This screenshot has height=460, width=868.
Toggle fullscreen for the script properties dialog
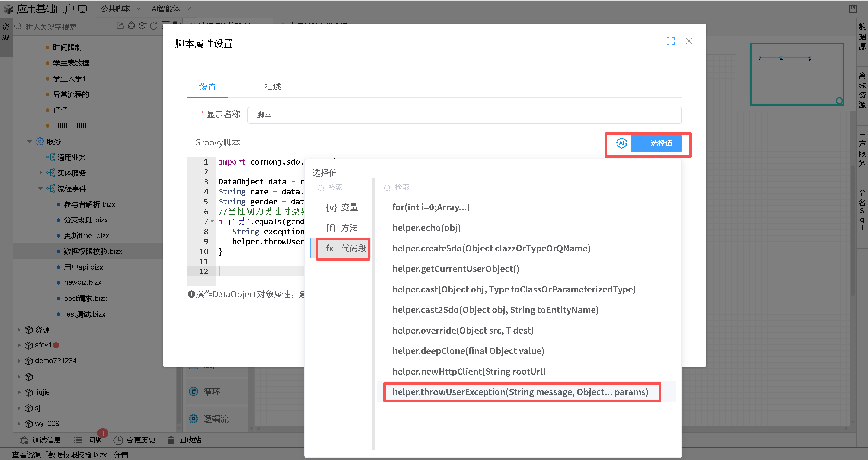[670, 41]
